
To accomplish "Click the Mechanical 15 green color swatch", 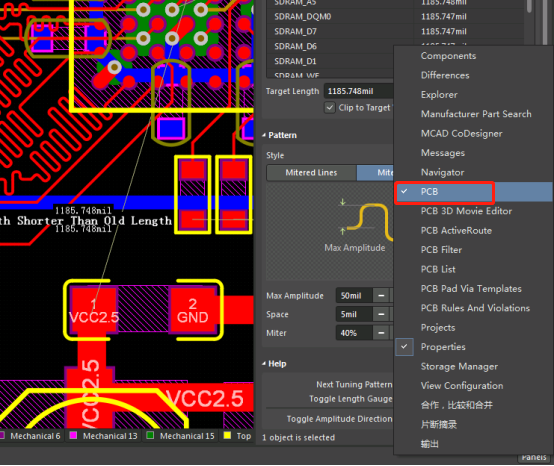I will click(150, 435).
